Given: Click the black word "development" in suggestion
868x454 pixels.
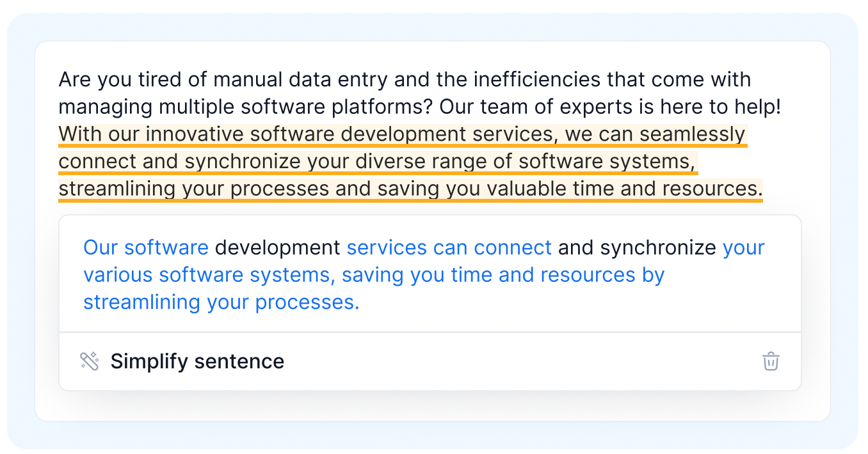Looking at the screenshot, I should [277, 247].
